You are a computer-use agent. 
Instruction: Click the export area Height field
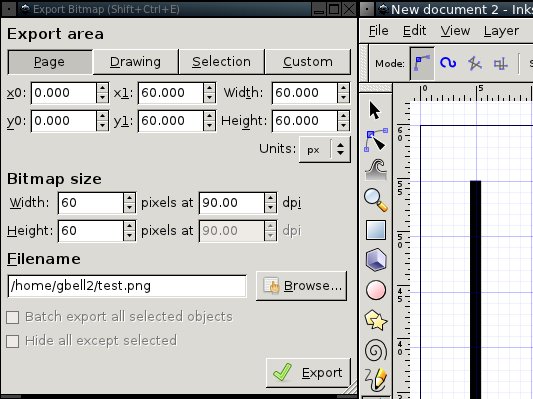click(305, 121)
